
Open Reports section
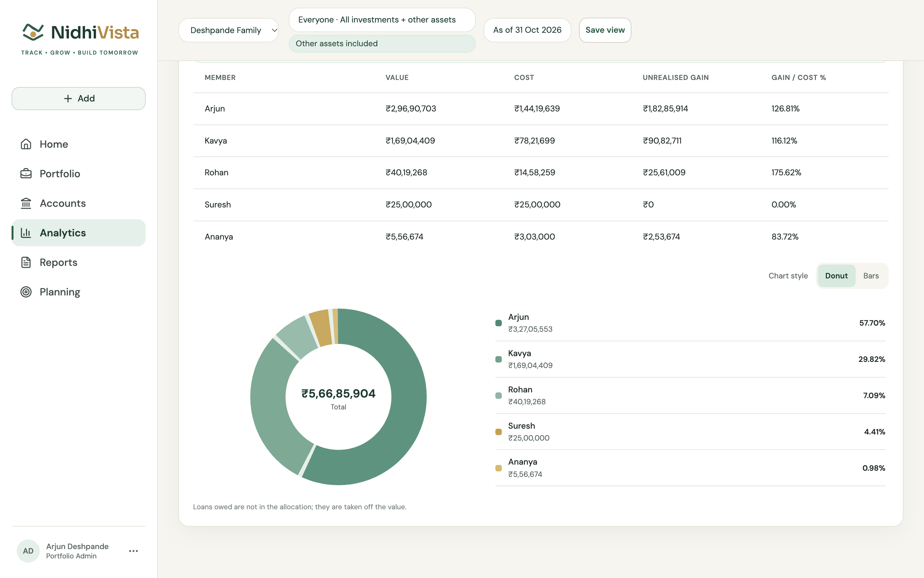tap(79, 262)
